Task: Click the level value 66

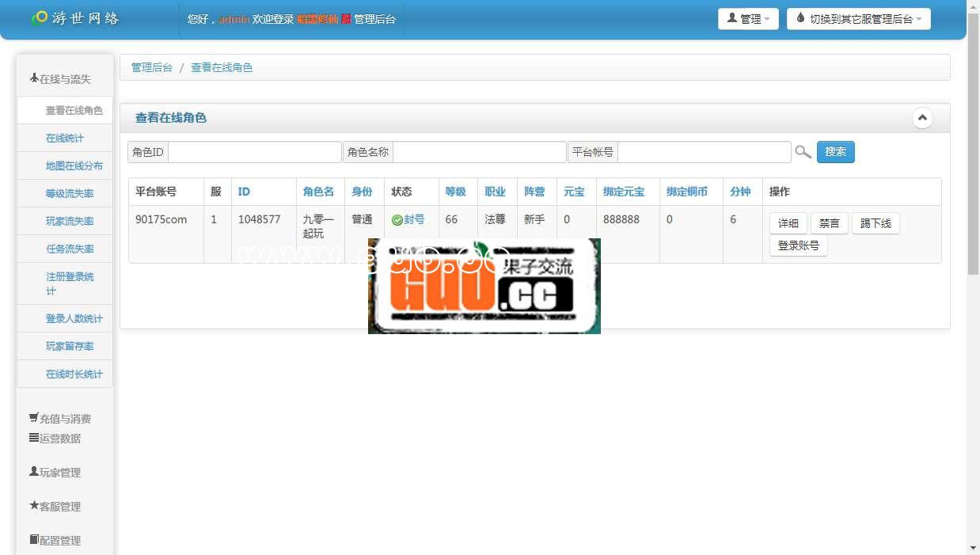Action: click(451, 219)
